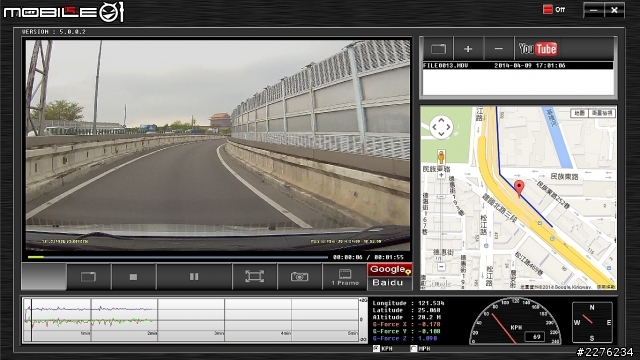
Task: Select the KPH speed unit
Action: point(383,349)
